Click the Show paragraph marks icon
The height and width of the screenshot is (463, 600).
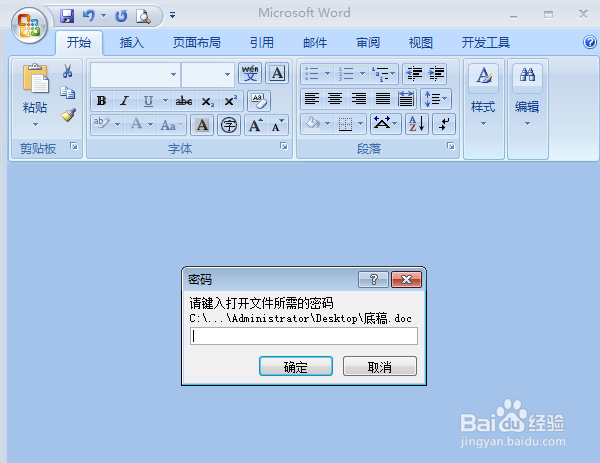444,124
